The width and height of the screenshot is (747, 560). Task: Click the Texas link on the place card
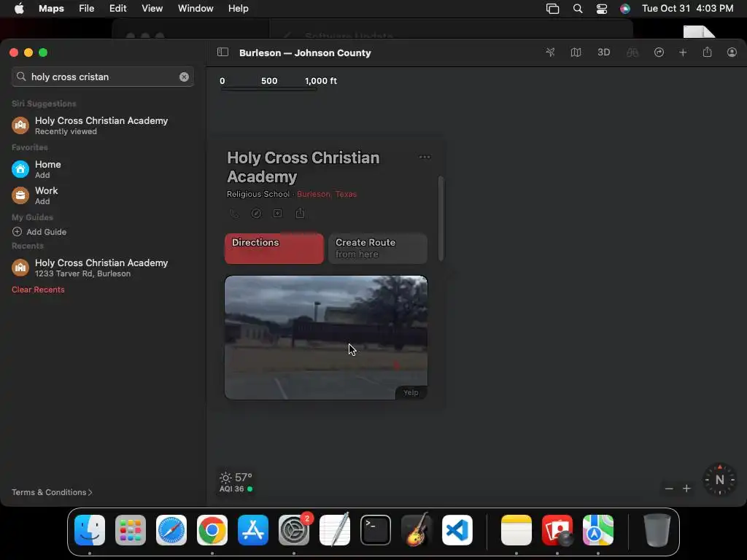tap(346, 194)
